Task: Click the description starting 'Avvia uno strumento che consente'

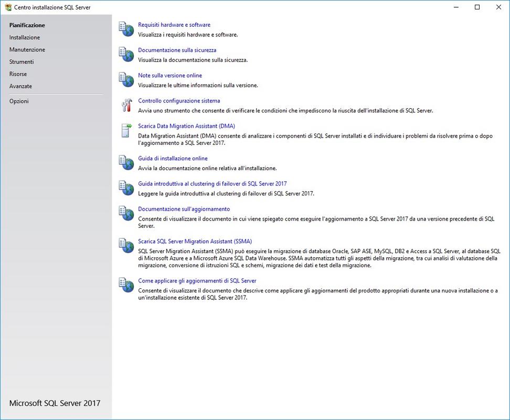Action: [x=285, y=111]
